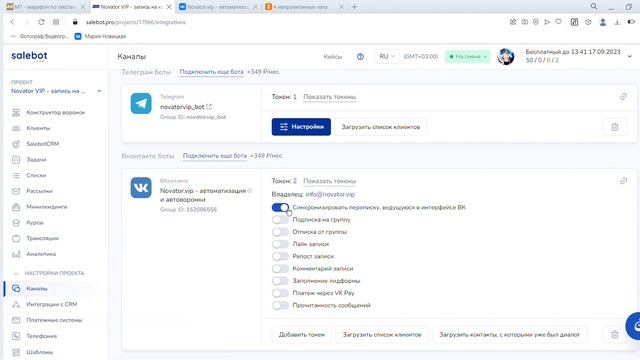Click Загрузить список клиентов in VK card

click(382, 335)
